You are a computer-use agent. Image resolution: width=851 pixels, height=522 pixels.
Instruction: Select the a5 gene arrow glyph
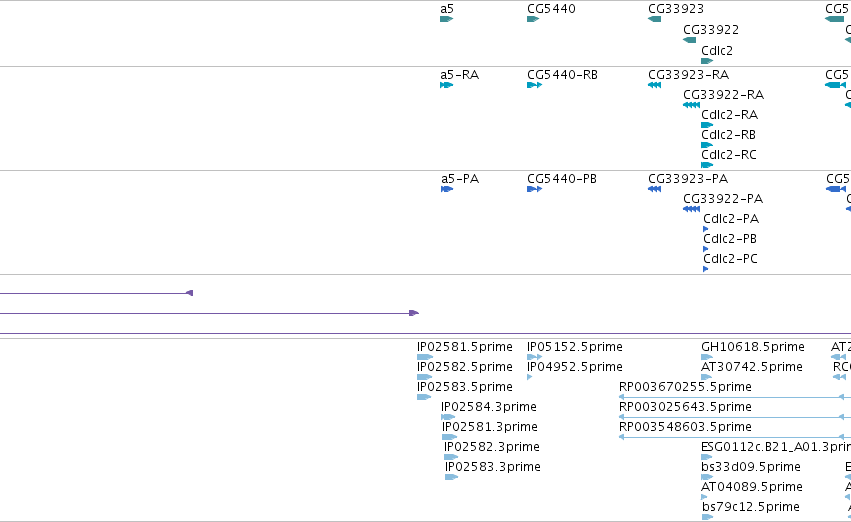[446, 19]
